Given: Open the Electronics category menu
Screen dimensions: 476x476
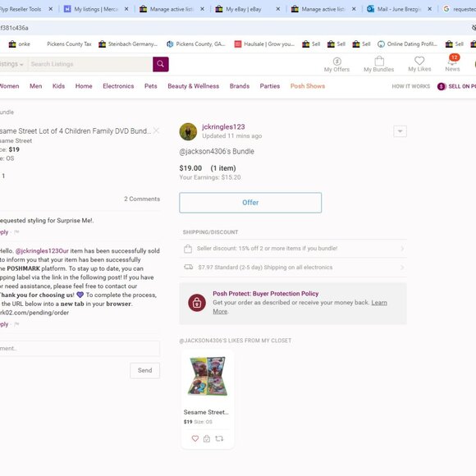Looking at the screenshot, I should click(x=118, y=86).
